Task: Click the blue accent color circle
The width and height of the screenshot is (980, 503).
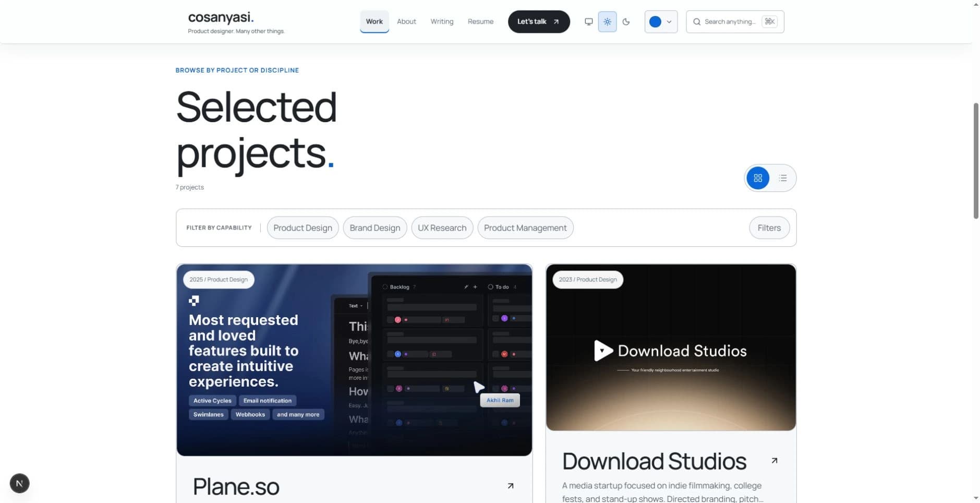Action: pyautogui.click(x=655, y=22)
